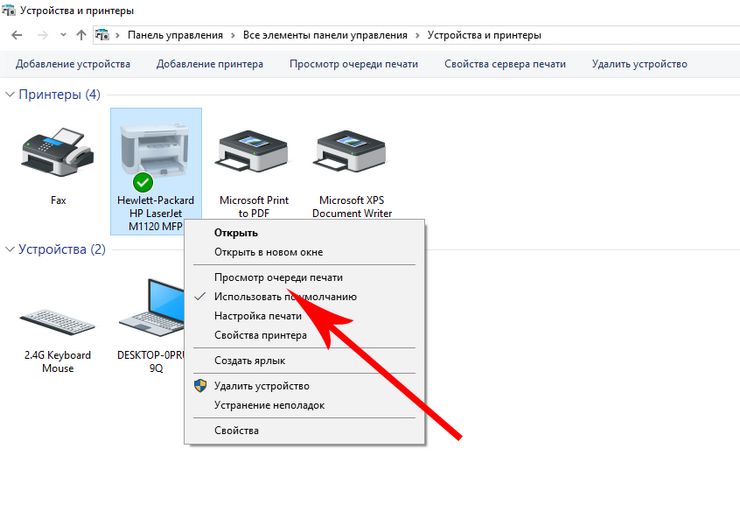Screen dimensions: 740x526
Task: Choose Свойства at bottom of context menu
Action: (304, 430)
